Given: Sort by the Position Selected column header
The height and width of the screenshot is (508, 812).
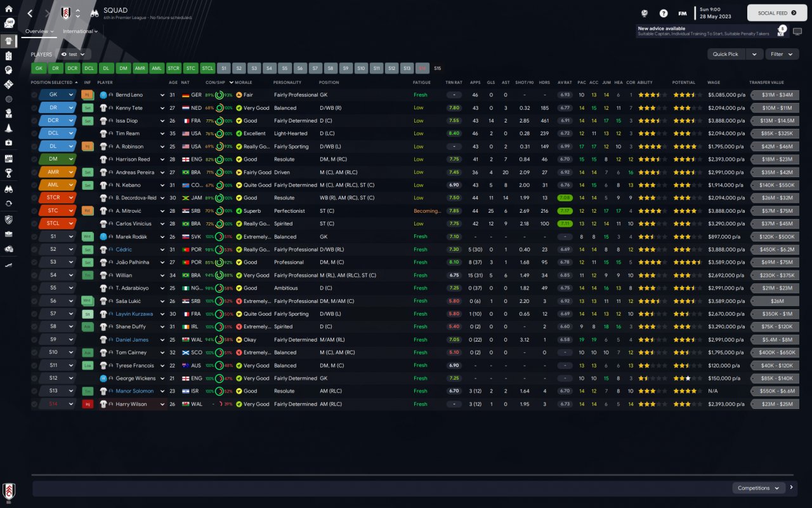Looking at the screenshot, I should (x=55, y=83).
